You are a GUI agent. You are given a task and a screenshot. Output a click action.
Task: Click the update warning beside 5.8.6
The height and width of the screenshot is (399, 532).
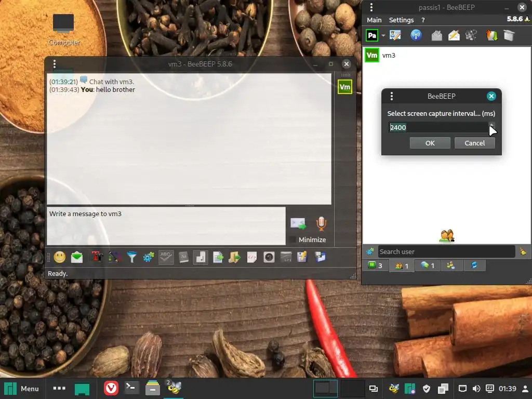pos(527,19)
